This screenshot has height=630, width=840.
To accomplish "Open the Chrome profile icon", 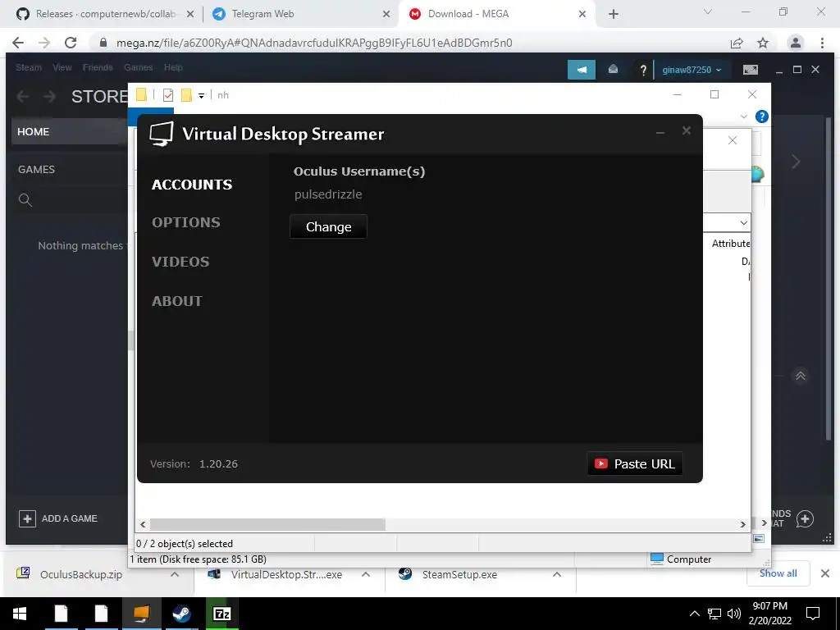I will tap(796, 43).
